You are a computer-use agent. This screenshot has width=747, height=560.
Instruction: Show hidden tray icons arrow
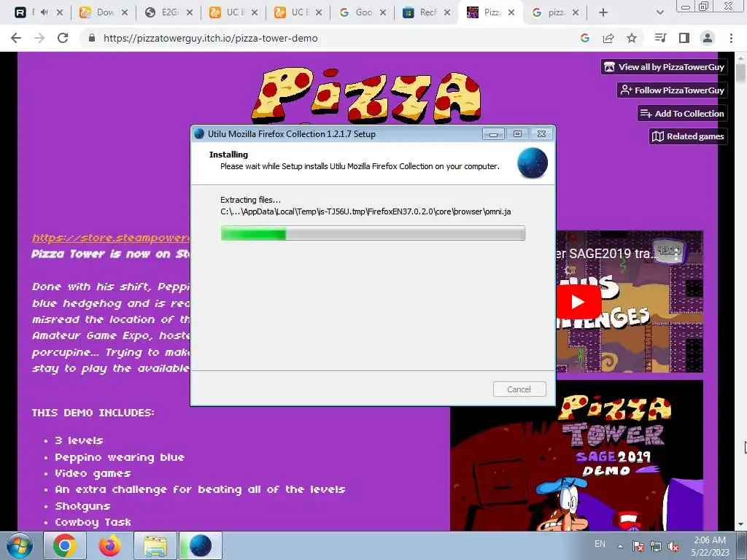(620, 546)
